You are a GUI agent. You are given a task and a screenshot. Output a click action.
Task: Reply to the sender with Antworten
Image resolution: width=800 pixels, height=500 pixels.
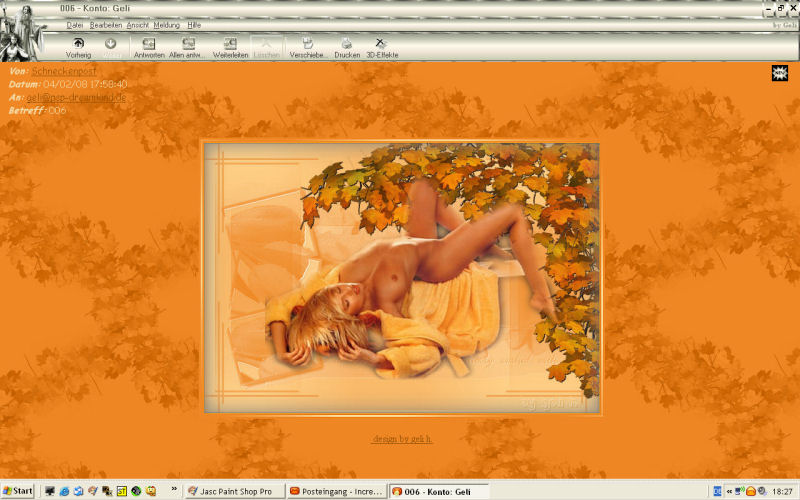tap(149, 48)
